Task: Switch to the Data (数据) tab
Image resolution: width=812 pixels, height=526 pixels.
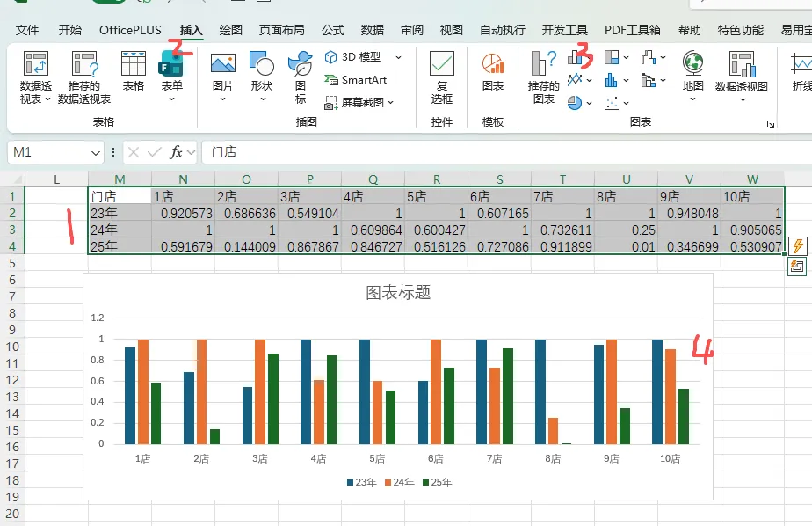Action: (373, 30)
